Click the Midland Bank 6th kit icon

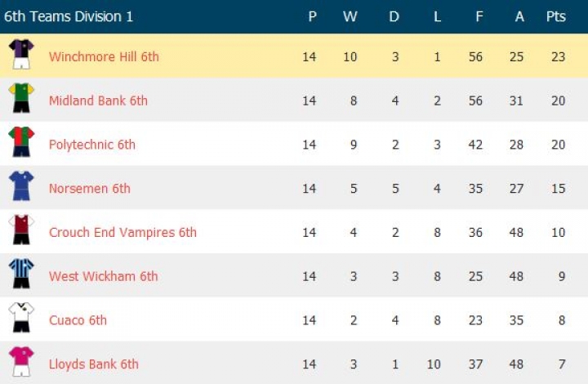(21, 99)
